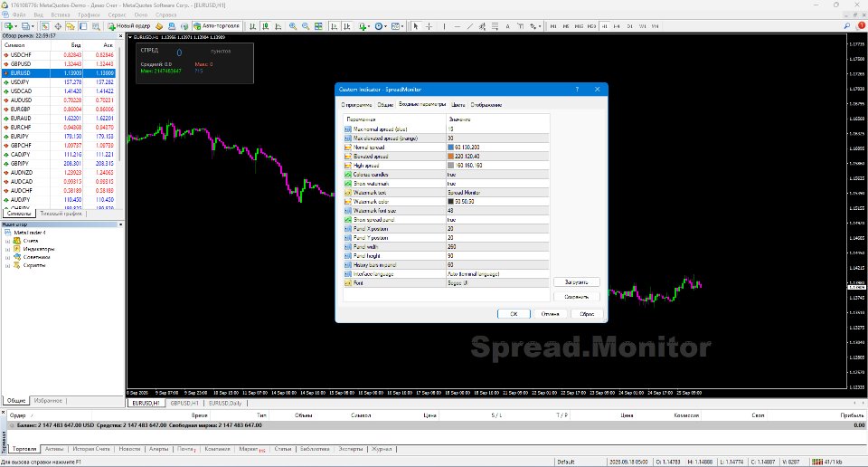This screenshot has height=467, width=868.
Task: Select the arrow cursor tool
Action: 416,26
